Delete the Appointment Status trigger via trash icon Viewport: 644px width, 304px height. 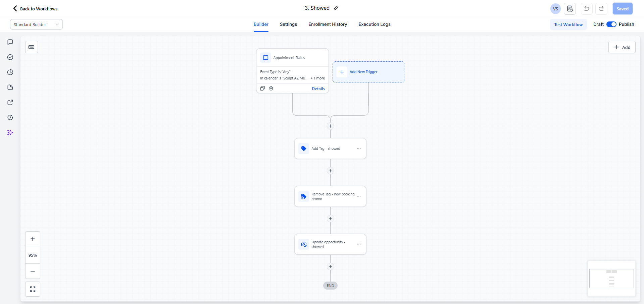[271, 88]
